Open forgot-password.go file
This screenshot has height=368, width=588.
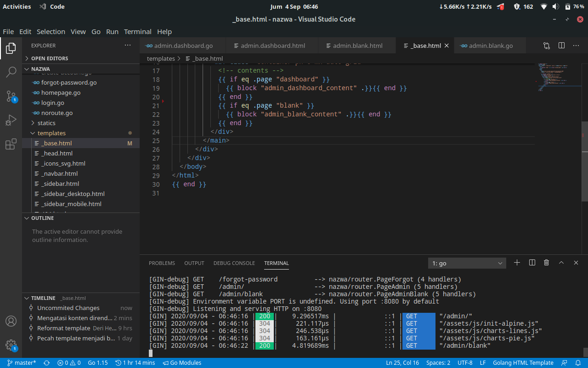click(x=81, y=82)
